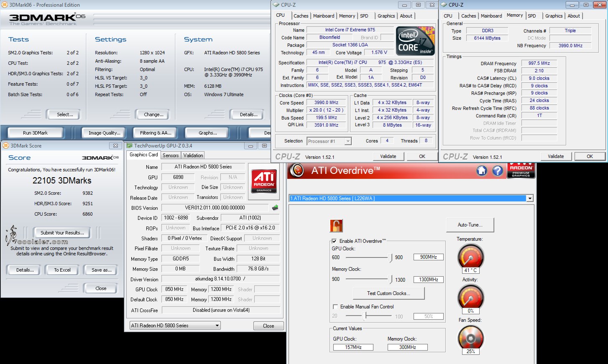Click the ATI Overdrive home icon
Viewport: 608px width, 364px height.
[x=482, y=171]
